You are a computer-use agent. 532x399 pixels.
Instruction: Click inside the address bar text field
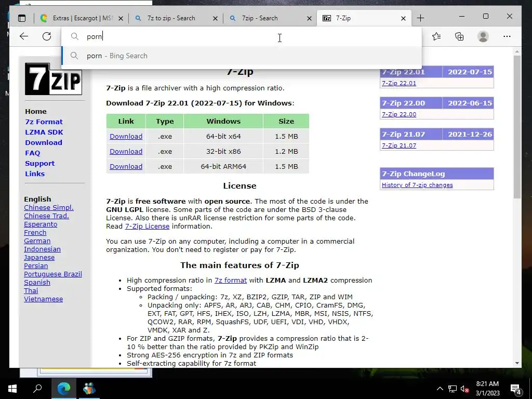point(242,36)
